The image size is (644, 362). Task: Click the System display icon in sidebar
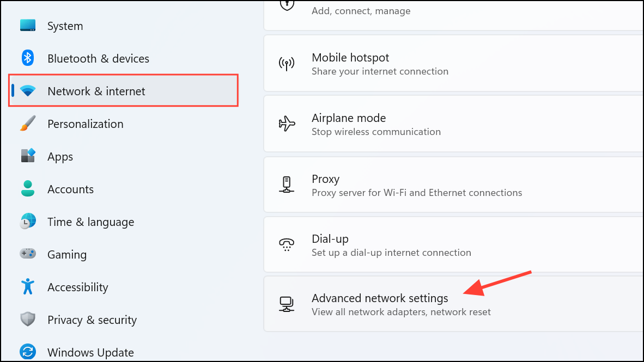pos(27,26)
